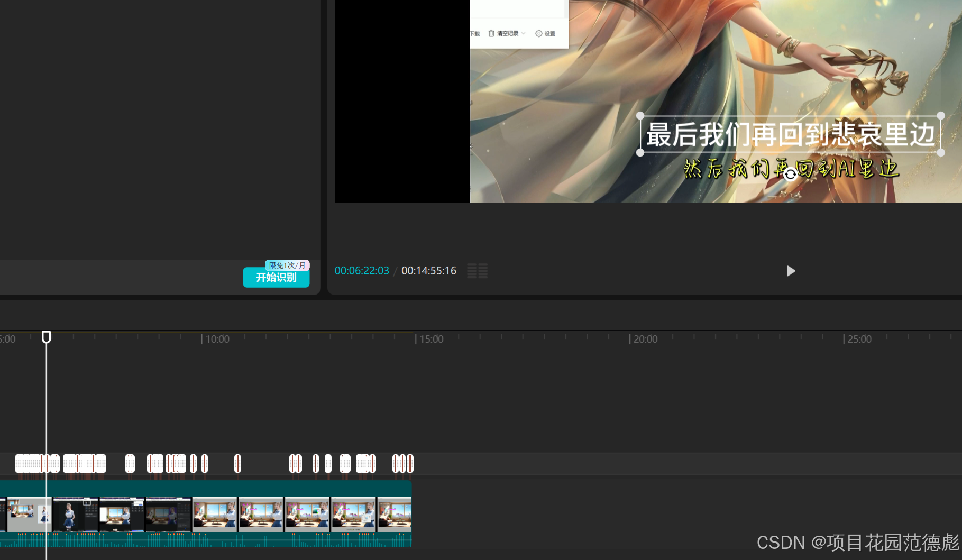Open the grid layout icon beside the duration
This screenshot has height=560, width=962.
tap(478, 271)
